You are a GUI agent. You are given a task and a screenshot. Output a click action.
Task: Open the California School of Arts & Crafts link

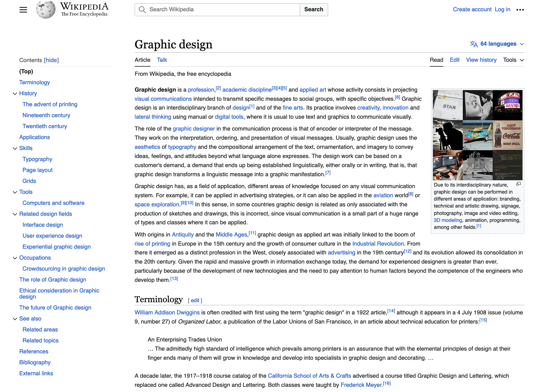[x=310, y=376]
